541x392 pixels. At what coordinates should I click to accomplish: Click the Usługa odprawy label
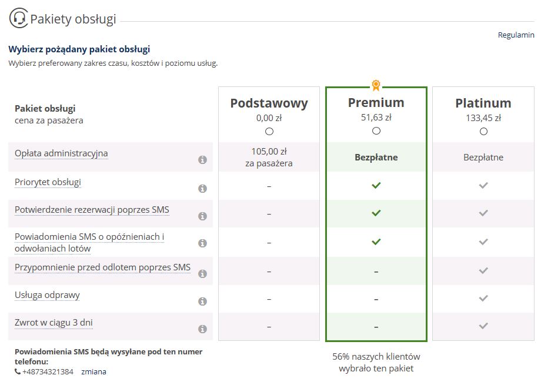47,295
